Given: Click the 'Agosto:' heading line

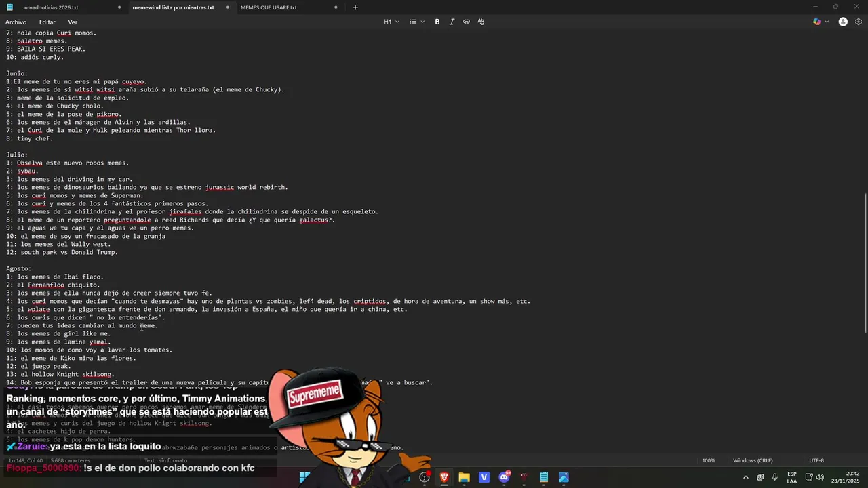Looking at the screenshot, I should [x=18, y=268].
